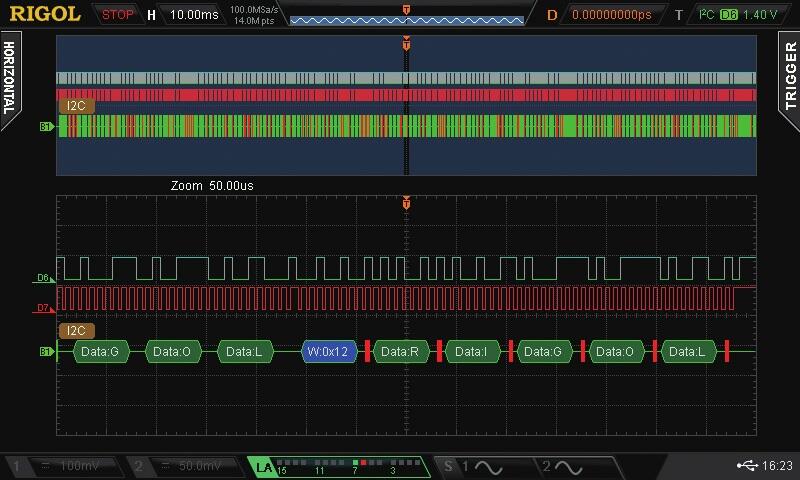This screenshot has width=800, height=480.
Task: Click the 1.40 V trigger level
Action: (760, 15)
